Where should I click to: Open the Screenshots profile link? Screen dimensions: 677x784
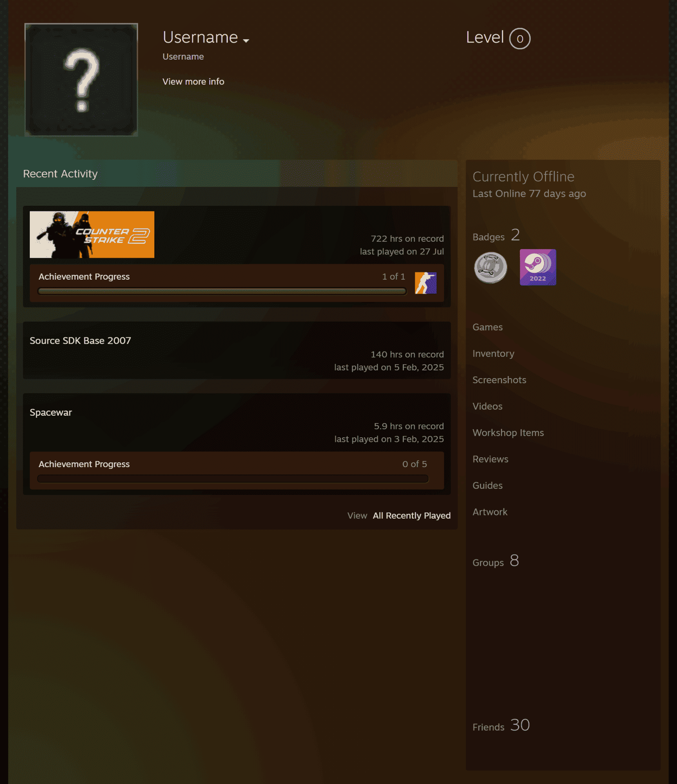[499, 380]
